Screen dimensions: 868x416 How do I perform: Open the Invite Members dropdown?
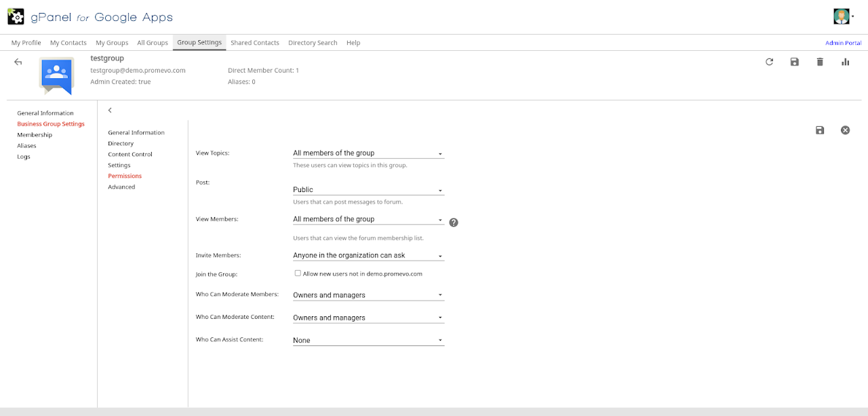368,256
